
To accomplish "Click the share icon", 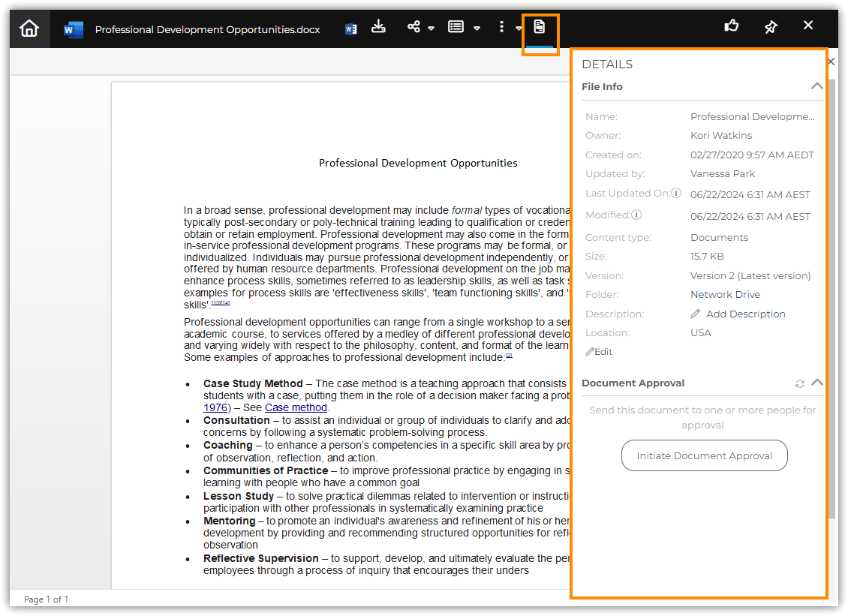I will (413, 27).
